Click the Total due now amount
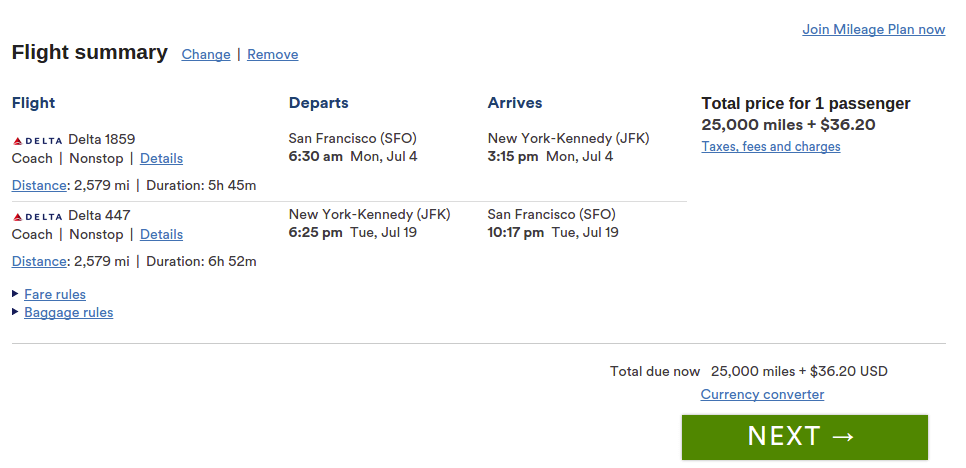 tap(799, 371)
